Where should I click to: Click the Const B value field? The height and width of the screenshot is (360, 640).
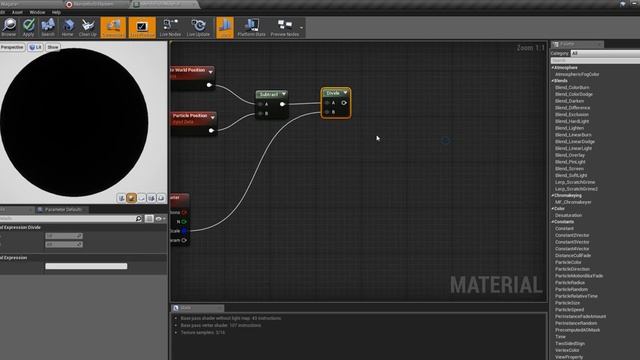(x=64, y=244)
